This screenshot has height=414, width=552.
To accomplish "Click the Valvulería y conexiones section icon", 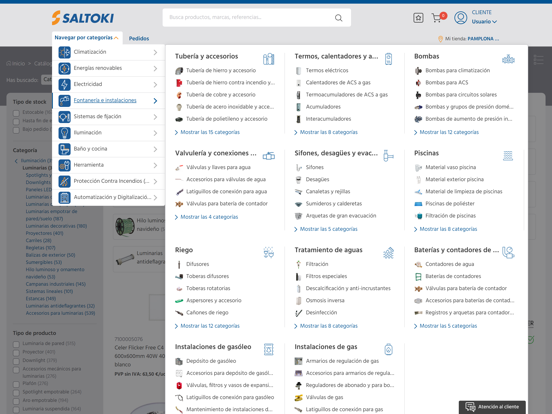I will tap(269, 156).
